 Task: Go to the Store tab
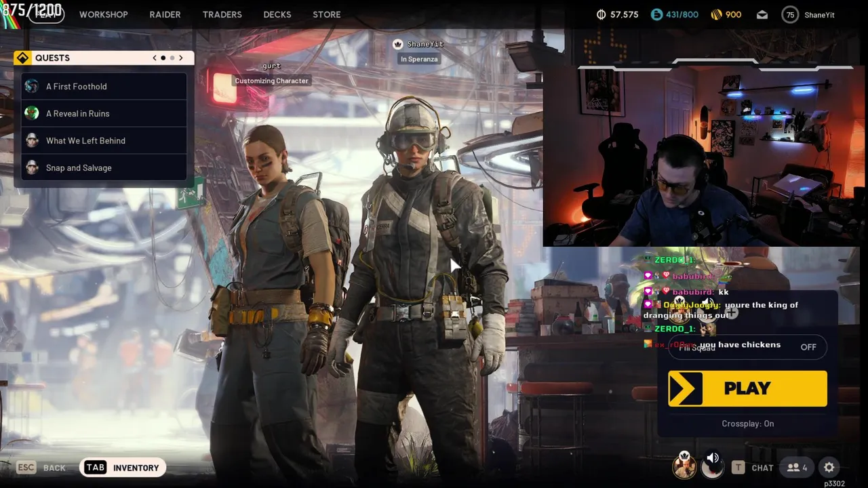pyautogui.click(x=326, y=14)
